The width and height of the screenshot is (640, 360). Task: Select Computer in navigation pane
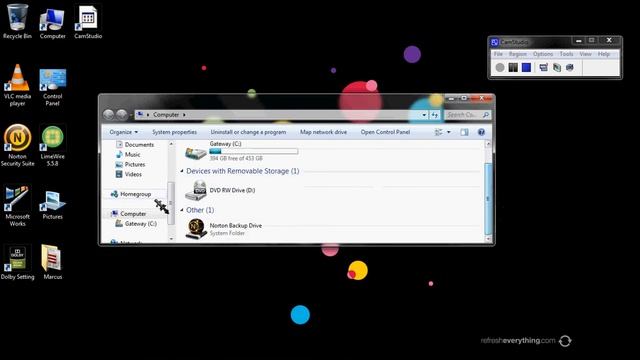(x=129, y=213)
